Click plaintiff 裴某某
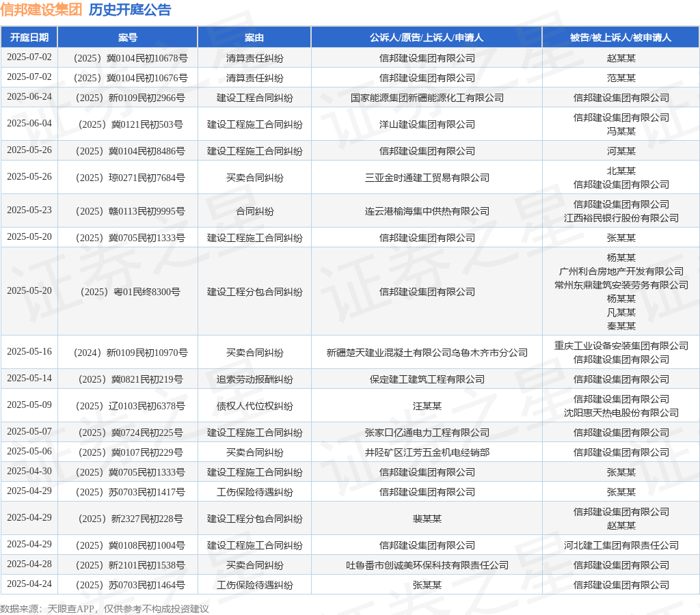700x615 pixels. (427, 519)
